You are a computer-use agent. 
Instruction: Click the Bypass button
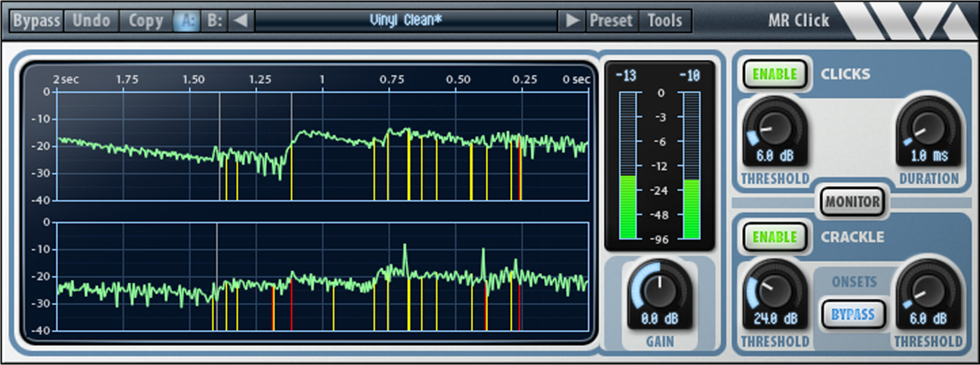pos(36,21)
